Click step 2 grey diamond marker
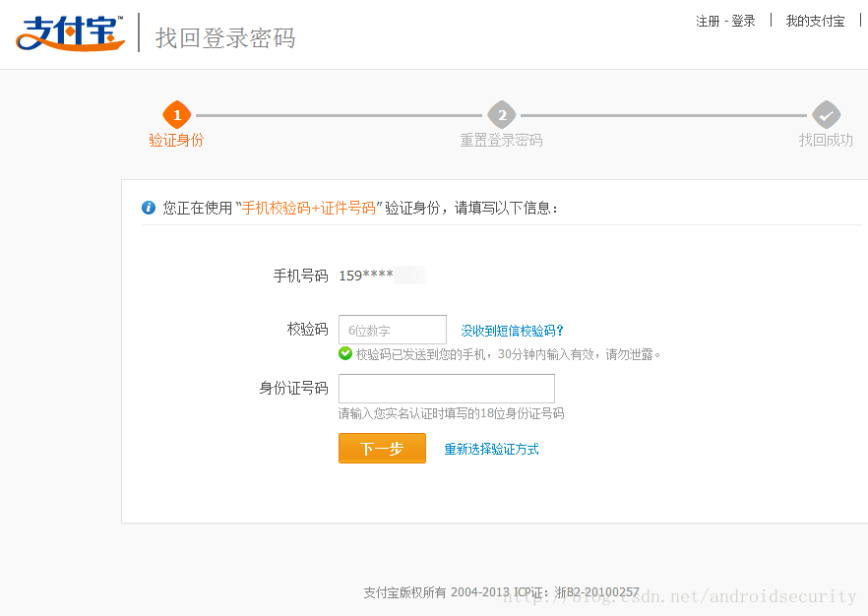868x616 pixels. (502, 114)
